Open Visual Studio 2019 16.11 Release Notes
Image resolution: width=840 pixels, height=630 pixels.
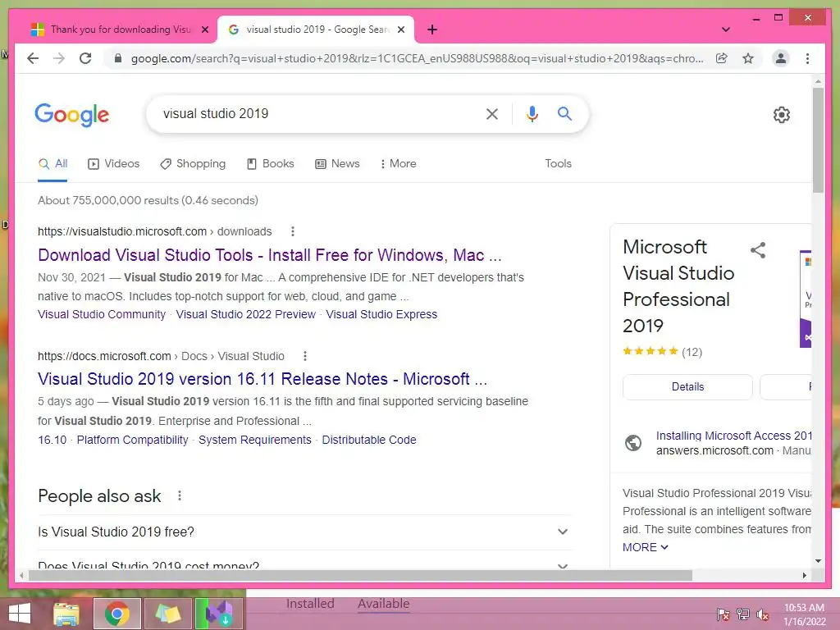pyautogui.click(x=262, y=379)
